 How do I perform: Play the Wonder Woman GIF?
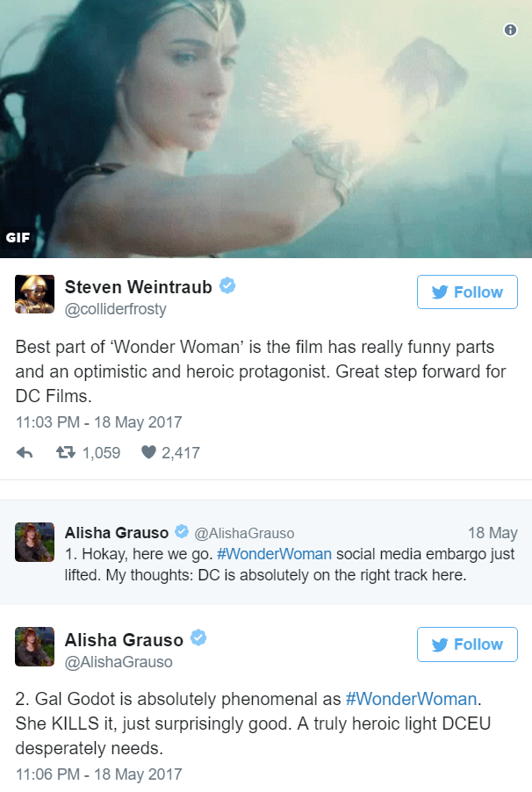point(266,129)
